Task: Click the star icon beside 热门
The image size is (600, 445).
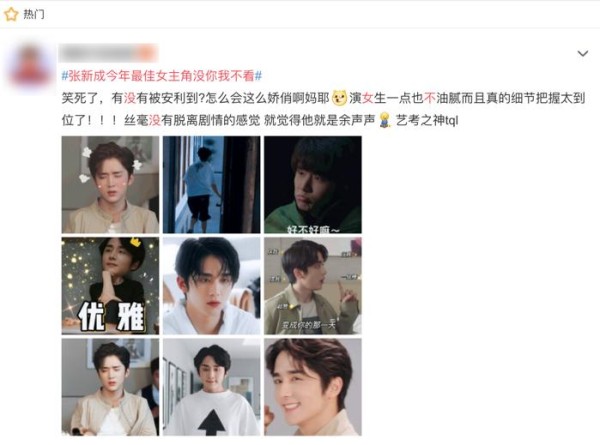Action: 11,14
